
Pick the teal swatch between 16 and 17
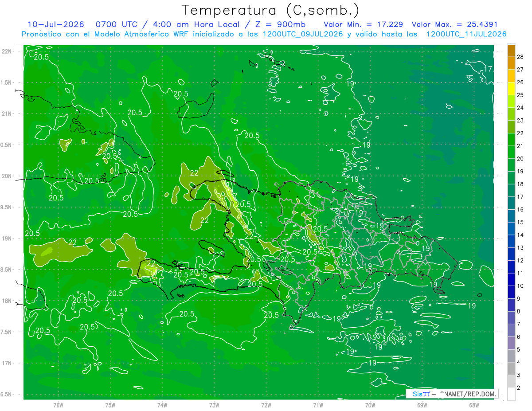[x=511, y=203]
